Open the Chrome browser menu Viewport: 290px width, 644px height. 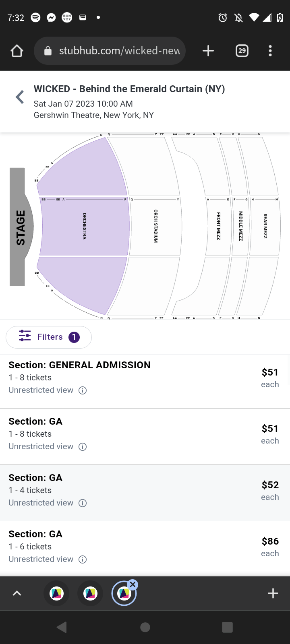270,51
